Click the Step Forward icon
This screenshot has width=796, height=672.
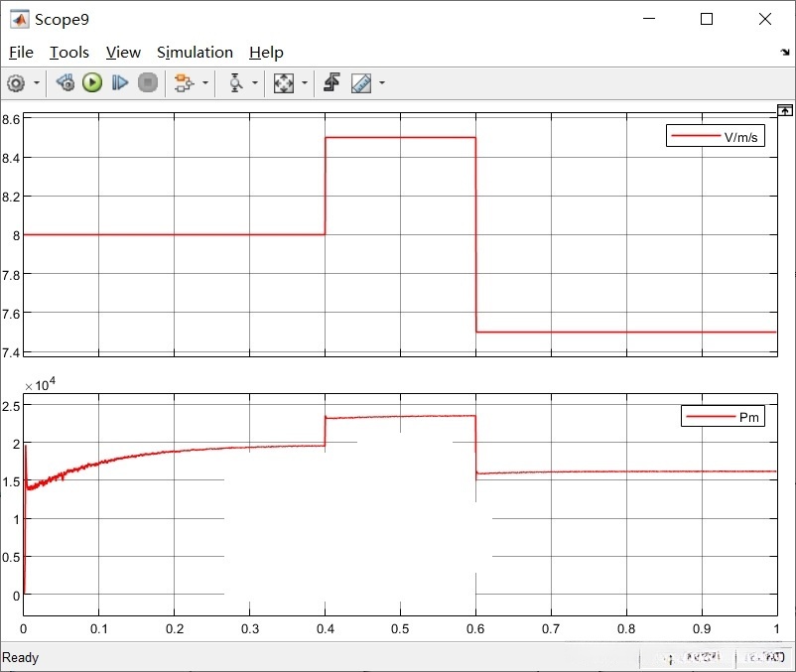click(x=120, y=83)
